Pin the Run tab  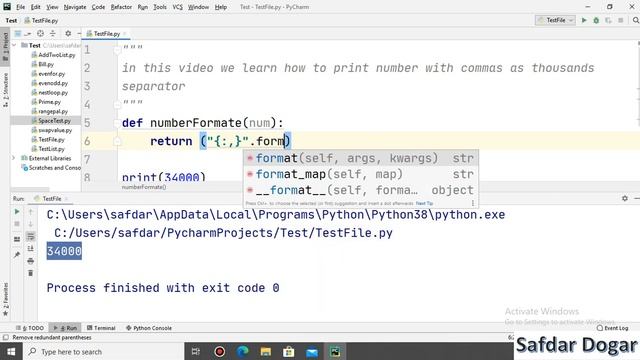[17, 255]
